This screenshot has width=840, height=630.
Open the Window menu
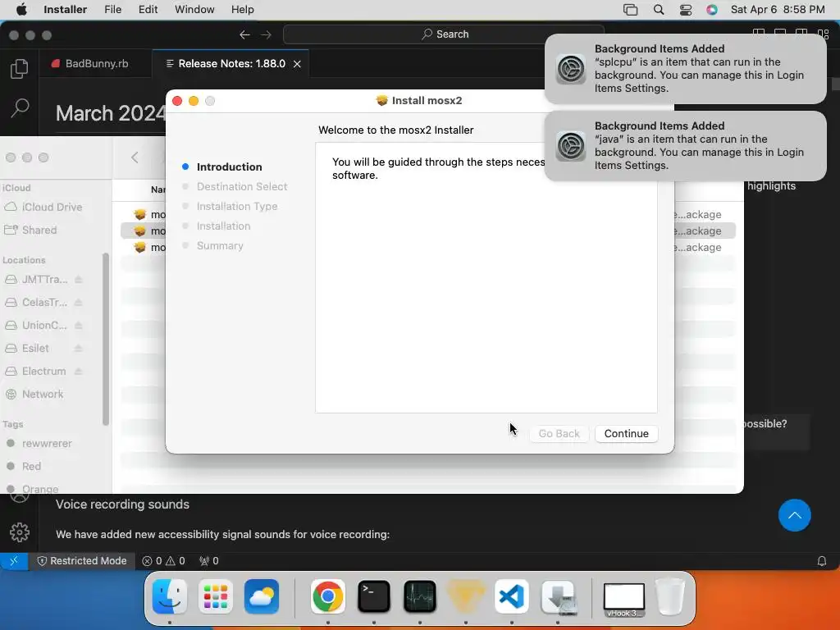[194, 10]
